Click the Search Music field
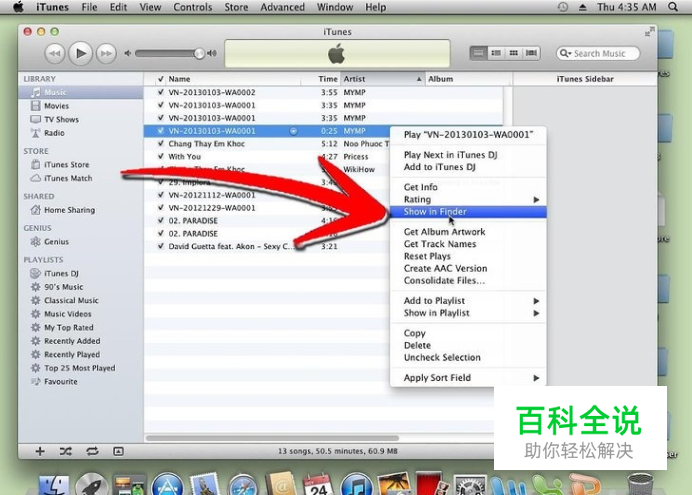This screenshot has width=692, height=495. [598, 53]
